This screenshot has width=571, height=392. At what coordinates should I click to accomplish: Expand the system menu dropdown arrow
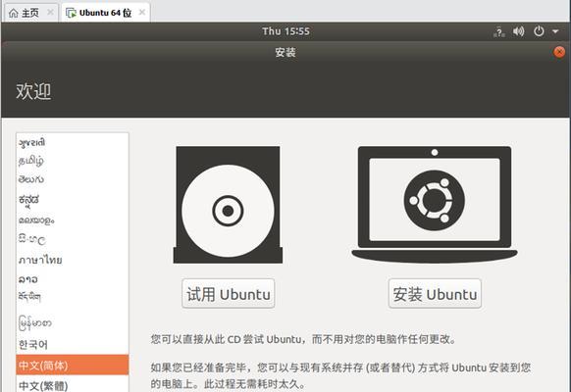(x=555, y=31)
